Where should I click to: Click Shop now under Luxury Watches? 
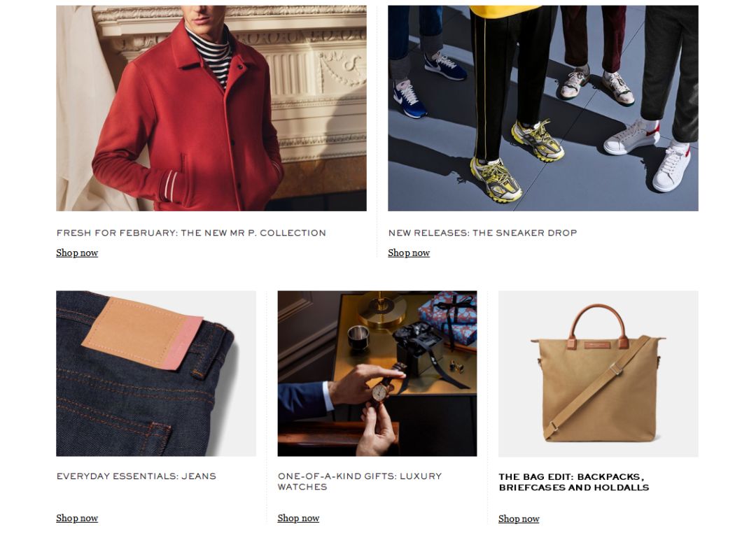coord(298,518)
